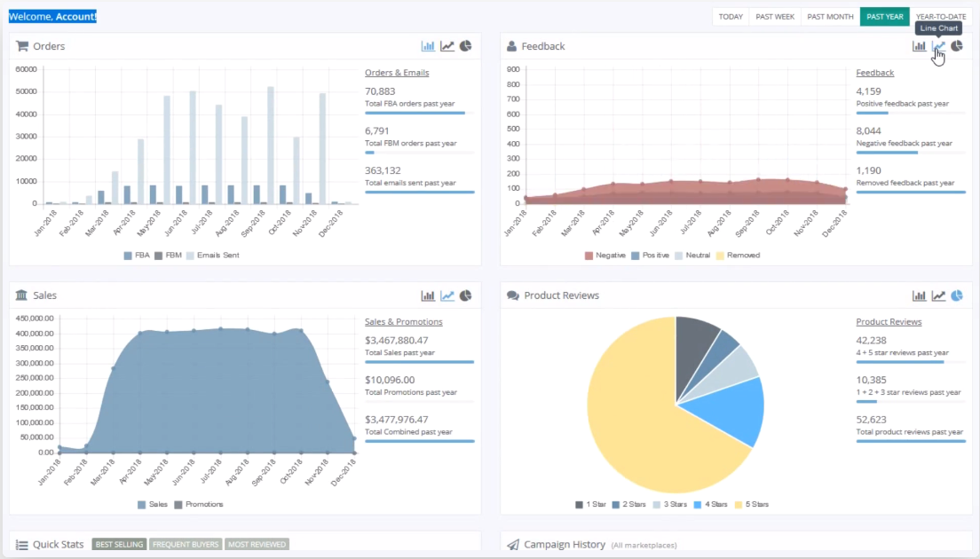Select the PAST WEEK time range tab
The height and width of the screenshot is (559, 980).
[x=774, y=17]
